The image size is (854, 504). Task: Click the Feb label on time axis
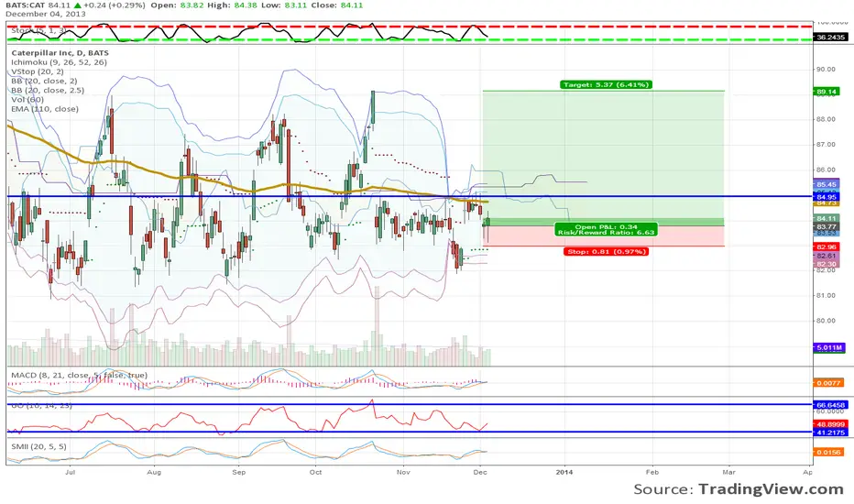pos(651,472)
